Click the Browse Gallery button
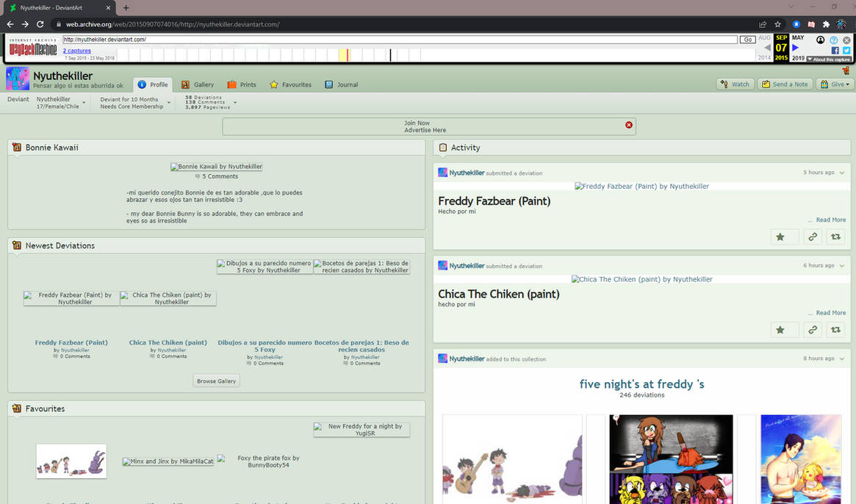This screenshot has width=856, height=504. click(x=216, y=381)
